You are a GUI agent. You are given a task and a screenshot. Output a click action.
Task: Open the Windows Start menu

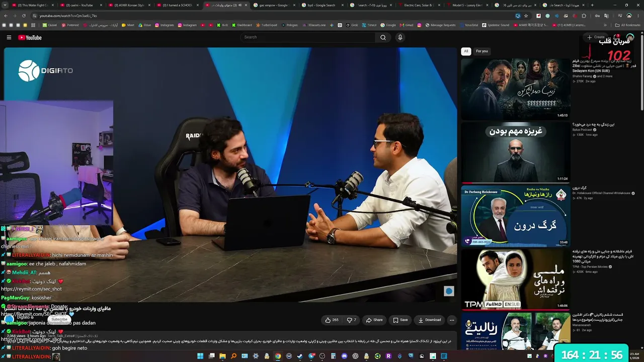pos(200,356)
